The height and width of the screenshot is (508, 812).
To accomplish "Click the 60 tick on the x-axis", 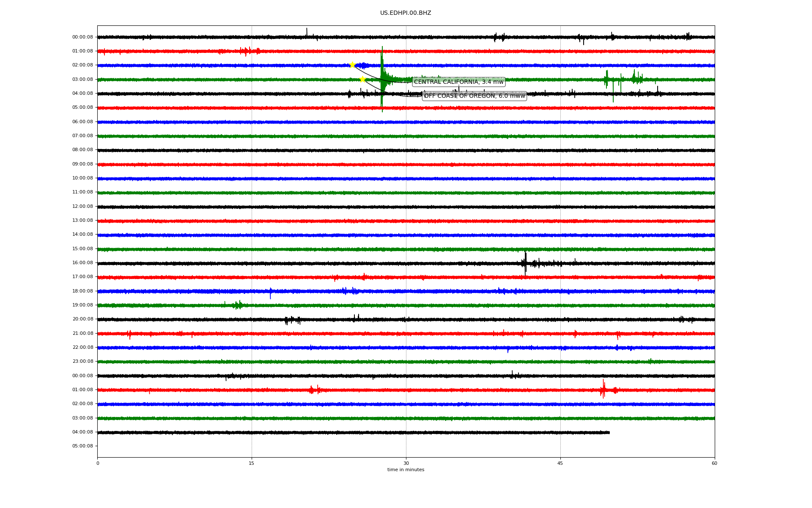I will (x=714, y=463).
